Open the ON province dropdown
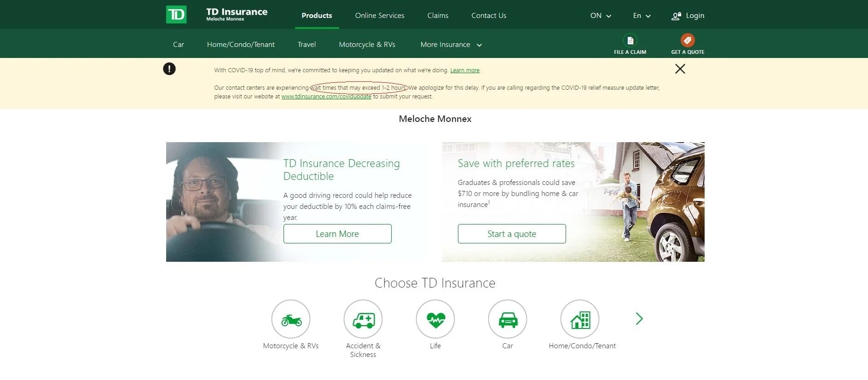868x380 pixels. click(601, 16)
